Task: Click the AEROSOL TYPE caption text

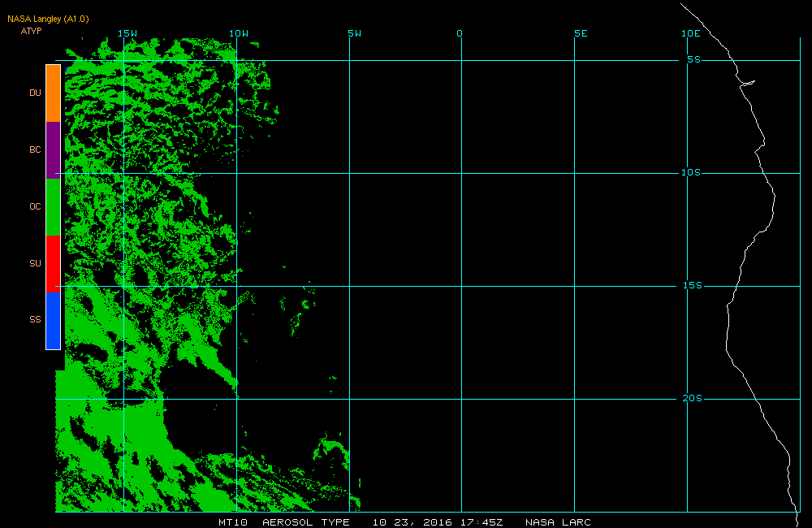Action: pos(306,522)
